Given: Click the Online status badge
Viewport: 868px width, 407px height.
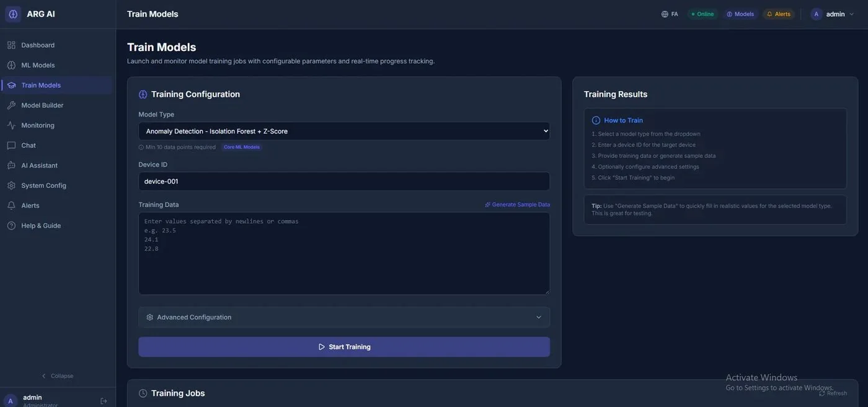Looking at the screenshot, I should point(702,14).
